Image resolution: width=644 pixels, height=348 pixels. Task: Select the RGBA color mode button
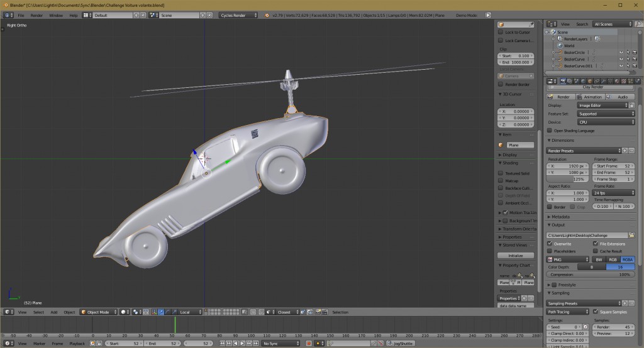628,259
